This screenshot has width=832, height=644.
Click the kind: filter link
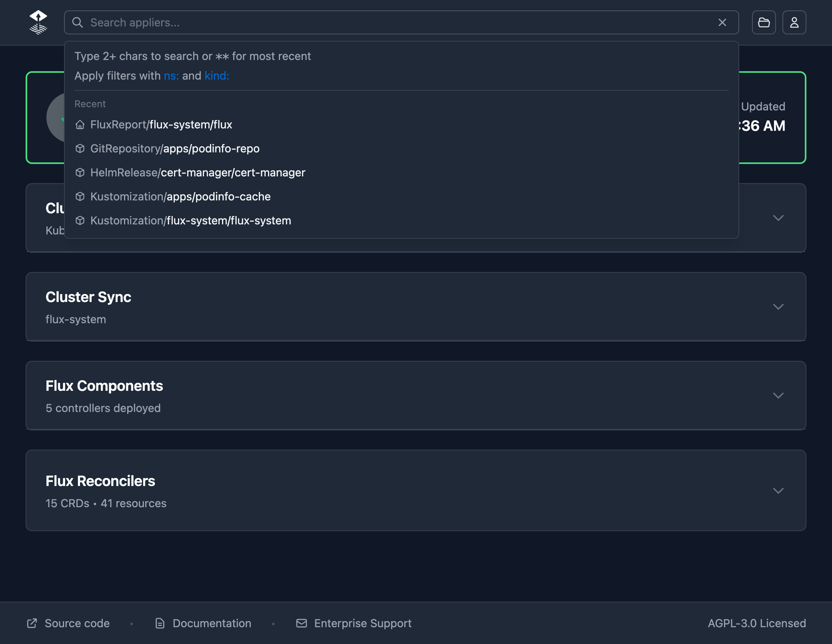[217, 76]
